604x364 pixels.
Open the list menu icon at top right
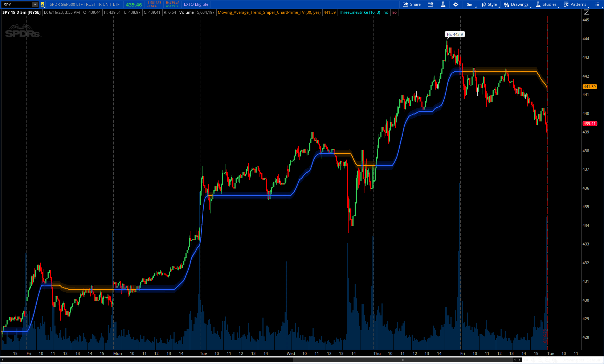coord(597,4)
